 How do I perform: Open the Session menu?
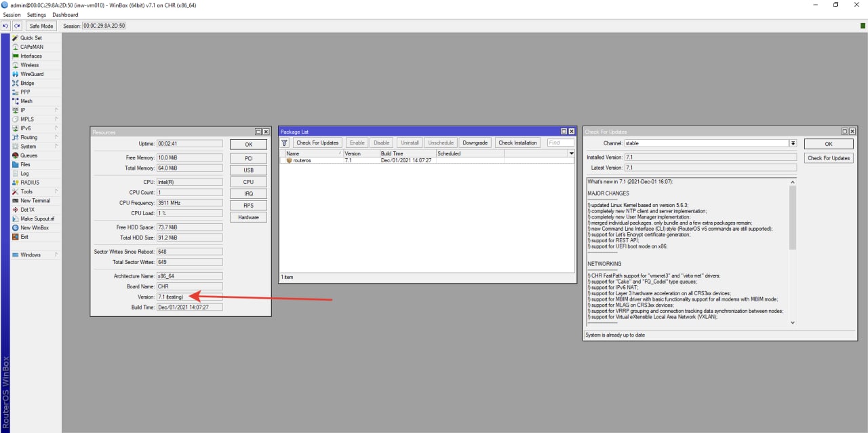12,15
